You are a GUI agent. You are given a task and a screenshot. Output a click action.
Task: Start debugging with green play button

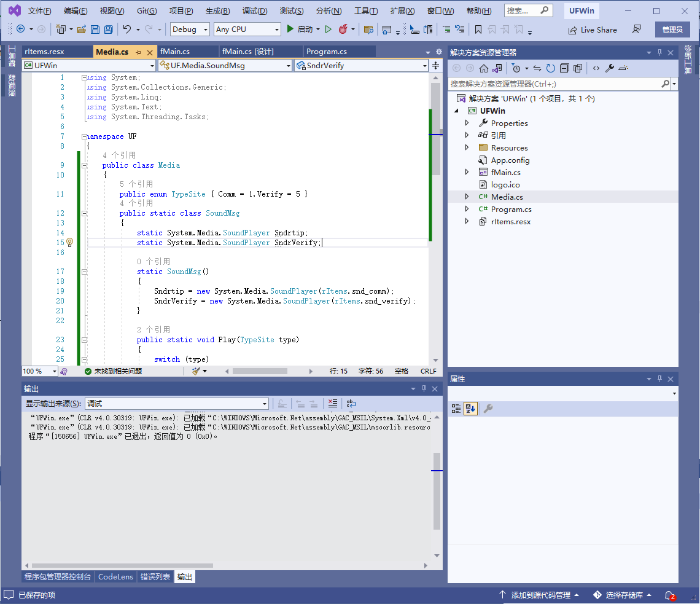click(290, 29)
